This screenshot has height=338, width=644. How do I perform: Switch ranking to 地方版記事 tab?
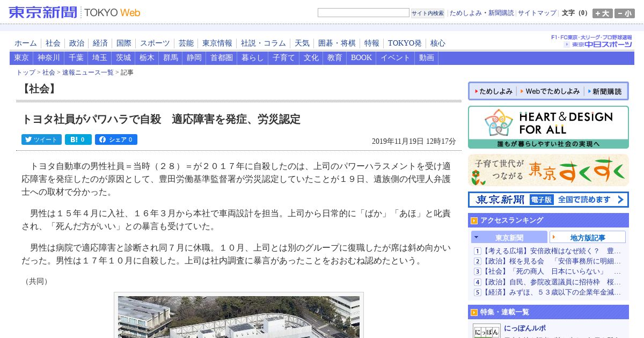click(x=588, y=237)
